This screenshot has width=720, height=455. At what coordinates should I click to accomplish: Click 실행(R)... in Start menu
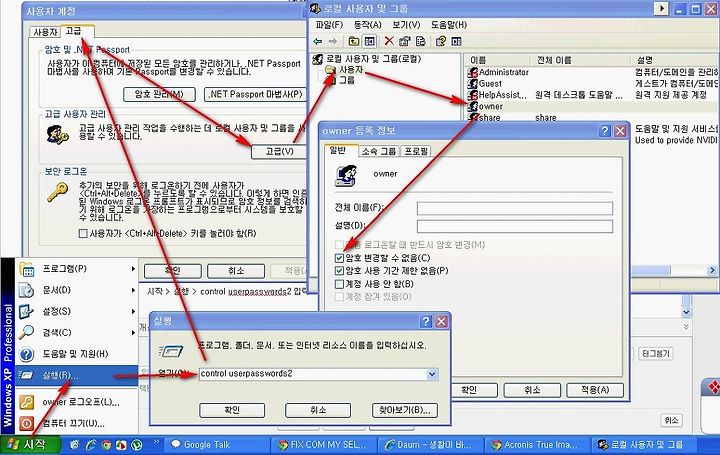[x=77, y=375]
